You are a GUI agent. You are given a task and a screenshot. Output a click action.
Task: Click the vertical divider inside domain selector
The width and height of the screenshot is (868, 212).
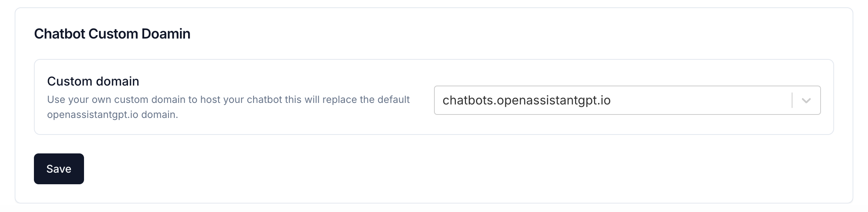pyautogui.click(x=792, y=100)
